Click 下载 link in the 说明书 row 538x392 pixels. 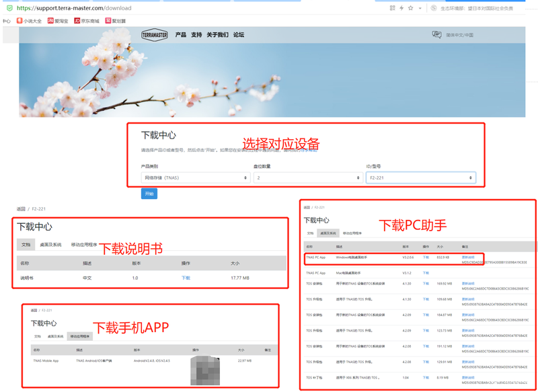tap(186, 278)
